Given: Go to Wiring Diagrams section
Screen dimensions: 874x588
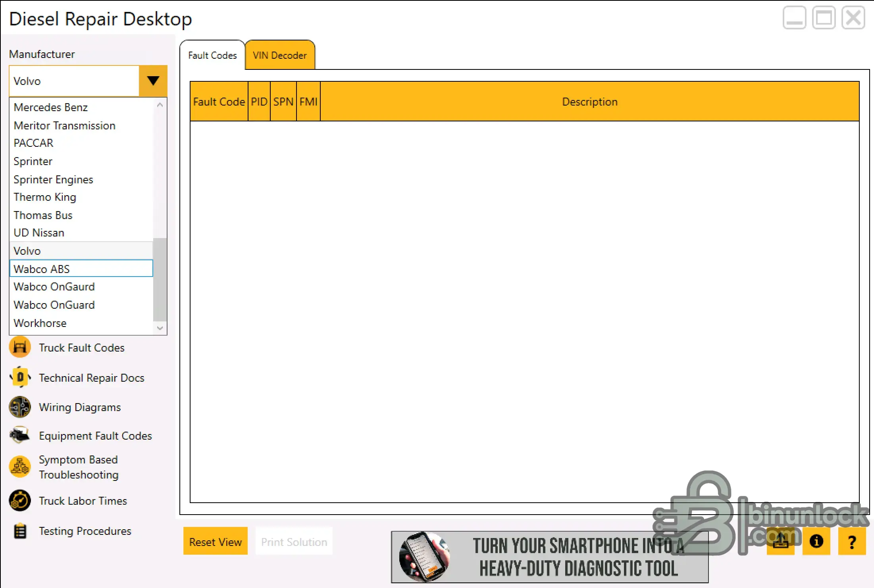Looking at the screenshot, I should 80,407.
